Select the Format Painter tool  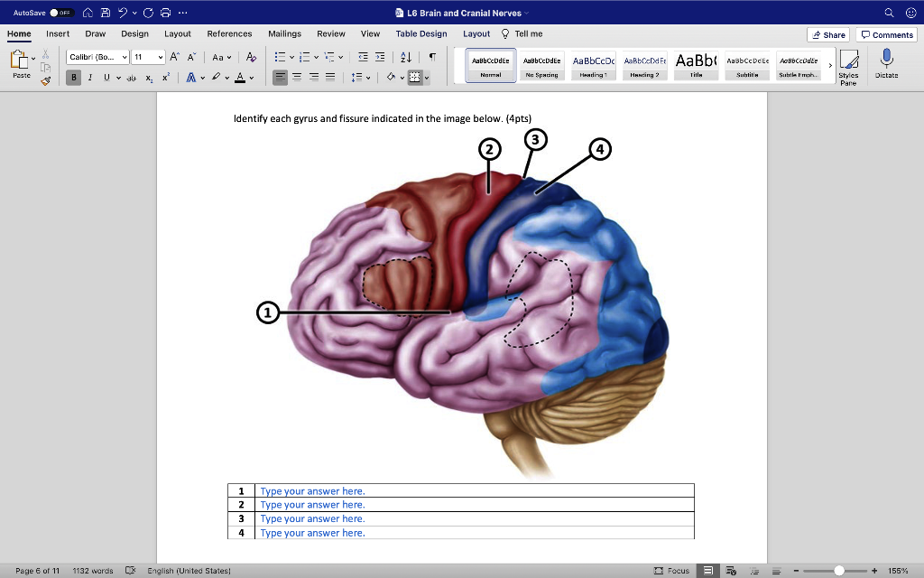(46, 79)
